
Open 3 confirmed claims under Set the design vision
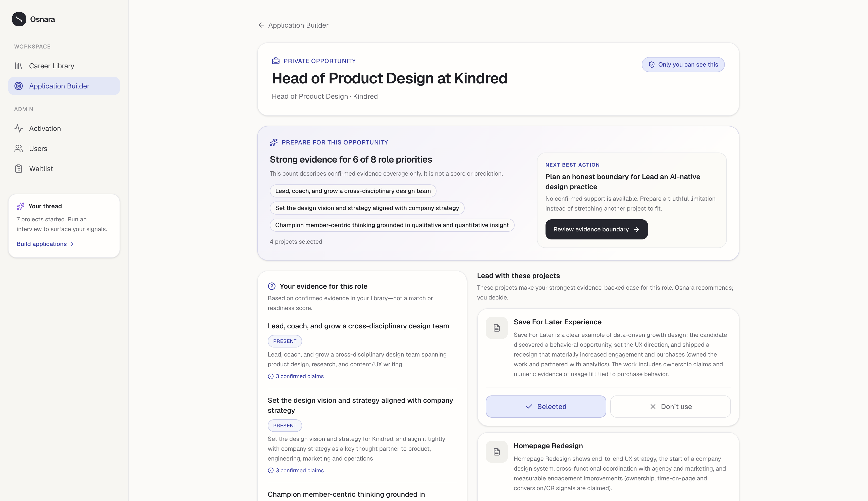point(296,470)
